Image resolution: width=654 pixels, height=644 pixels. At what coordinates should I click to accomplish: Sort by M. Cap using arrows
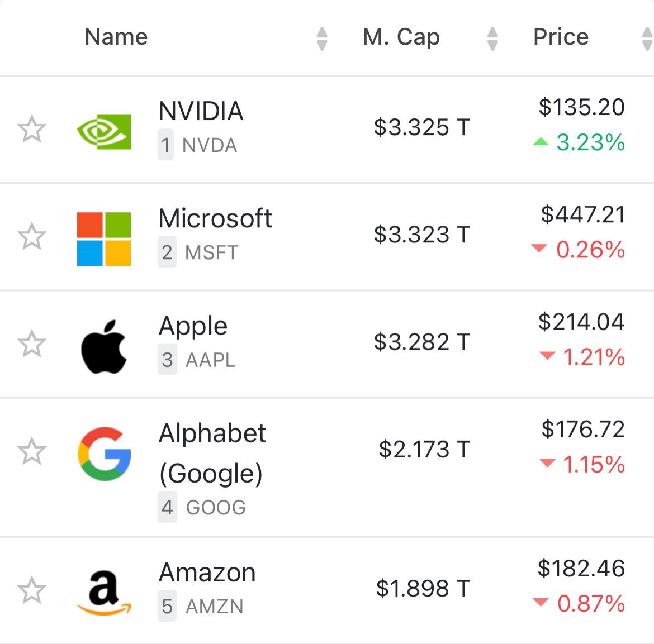tap(492, 39)
